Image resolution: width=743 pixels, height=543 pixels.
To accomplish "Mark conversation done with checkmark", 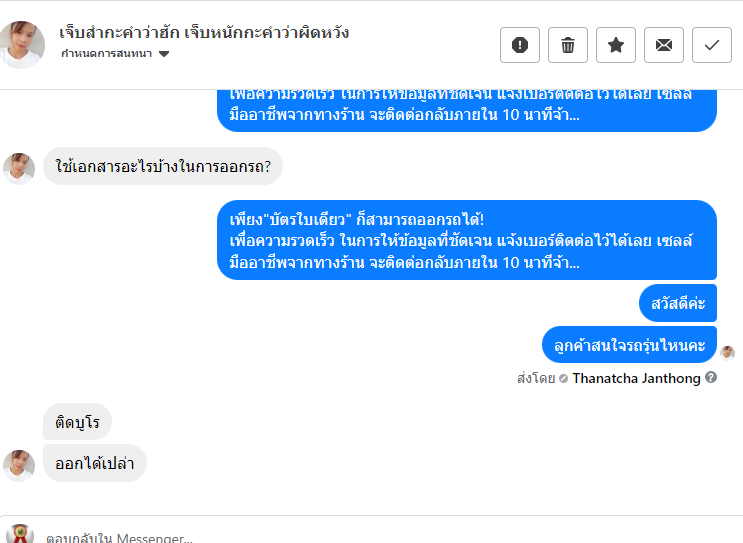I will 712,45.
